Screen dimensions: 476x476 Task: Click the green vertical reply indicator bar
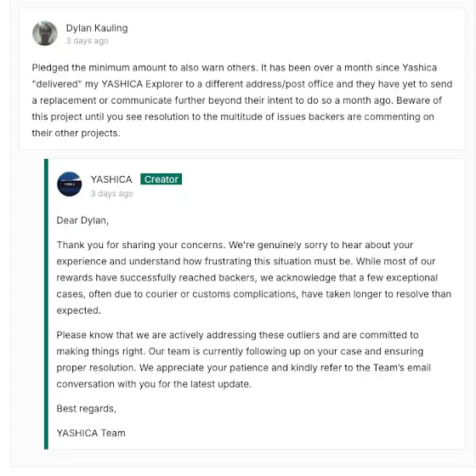(x=46, y=304)
